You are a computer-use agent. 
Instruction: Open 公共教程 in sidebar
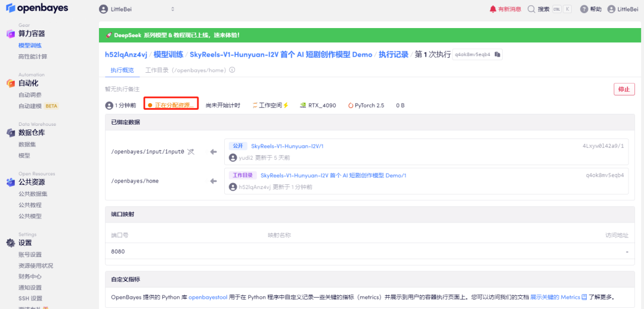(x=30, y=205)
